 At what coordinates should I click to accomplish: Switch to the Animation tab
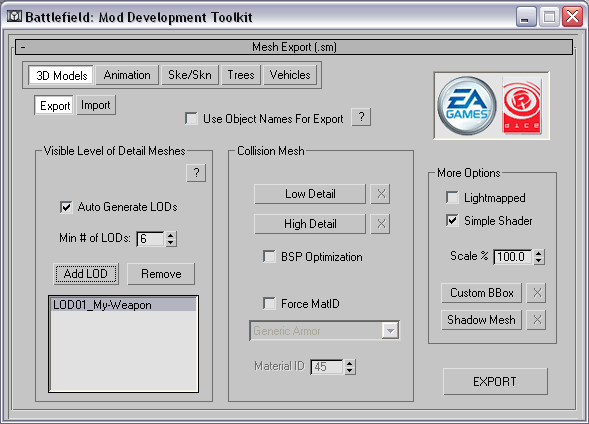(x=127, y=75)
